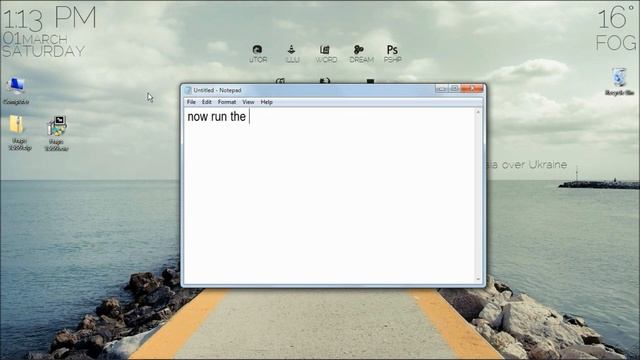Viewport: 640px width, 360px height.
Task: Click the Notepad title bar icon
Action: click(x=188, y=90)
